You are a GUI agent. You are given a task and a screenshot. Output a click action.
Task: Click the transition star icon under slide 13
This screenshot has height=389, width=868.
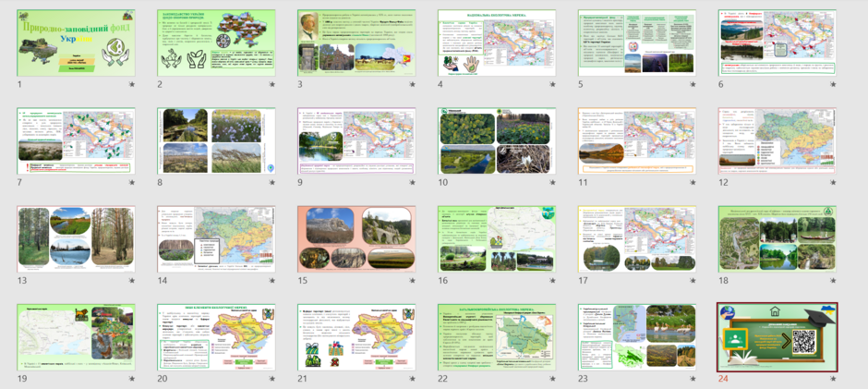point(132,280)
